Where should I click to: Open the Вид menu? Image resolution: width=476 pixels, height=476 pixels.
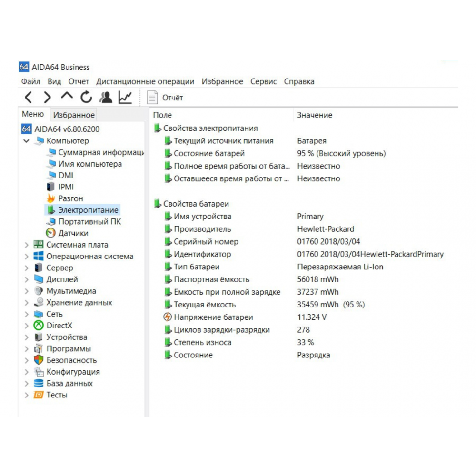pyautogui.click(x=54, y=81)
